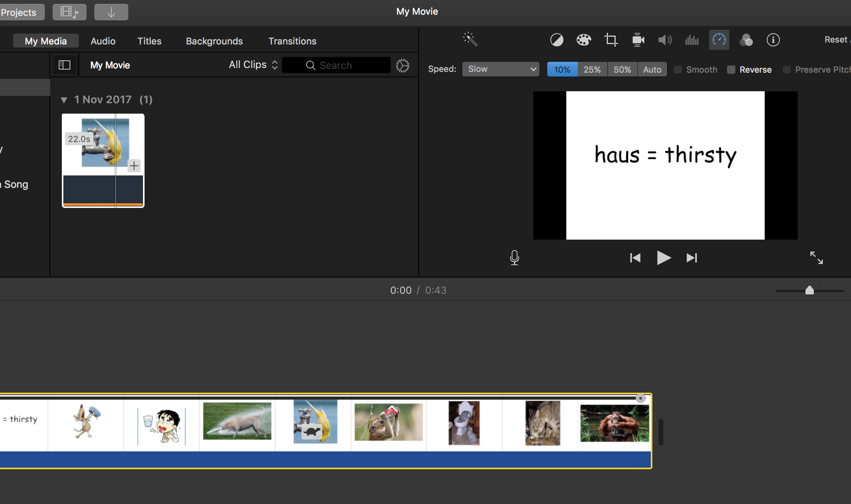Switch to the Backgrounds tab
851x504 pixels.
point(214,41)
